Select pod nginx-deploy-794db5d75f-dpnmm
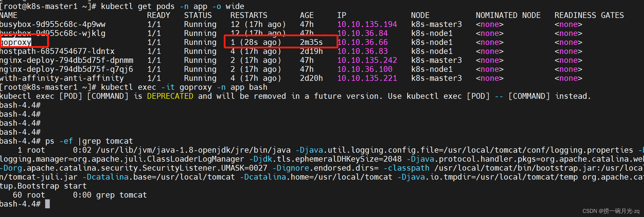This screenshot has width=644, height=217. click(x=67, y=60)
